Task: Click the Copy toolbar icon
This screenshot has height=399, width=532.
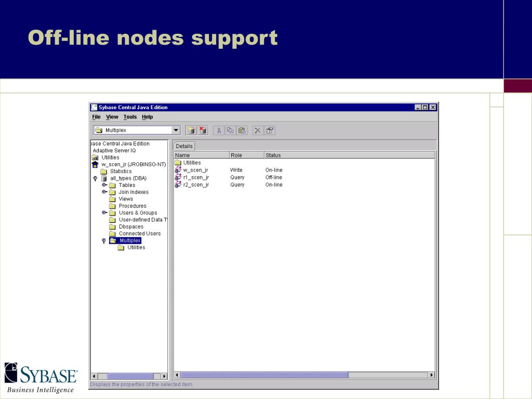Action: [x=230, y=130]
